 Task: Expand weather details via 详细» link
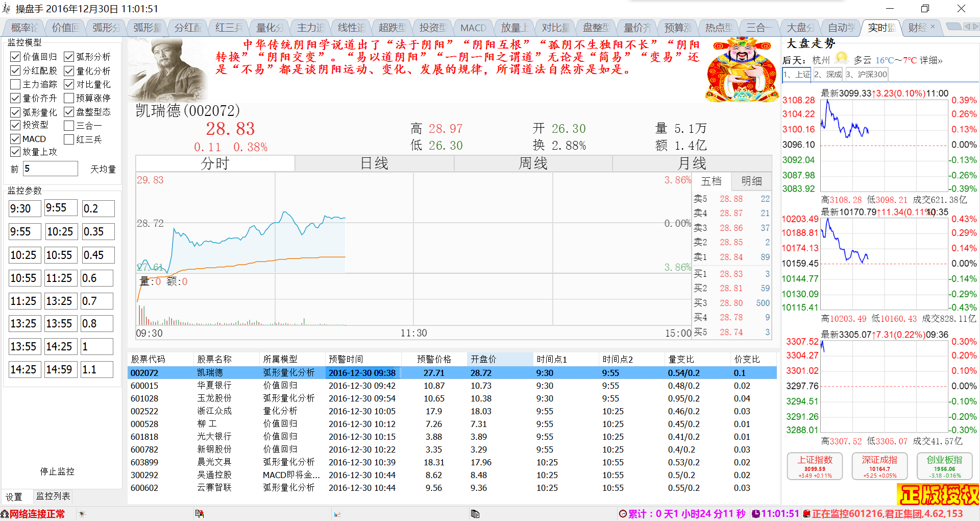pos(931,60)
